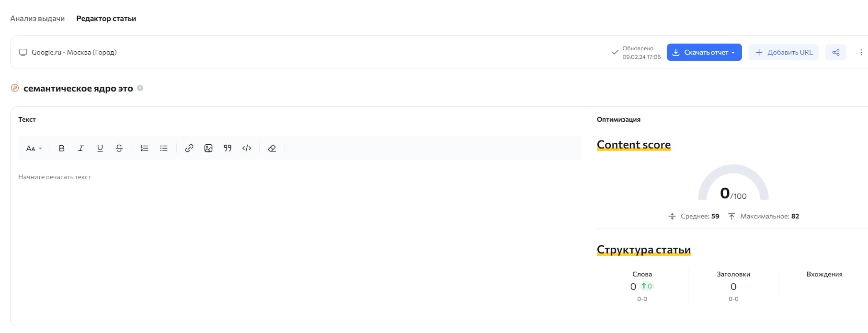
Task: Insert a code block
Action: tap(247, 149)
